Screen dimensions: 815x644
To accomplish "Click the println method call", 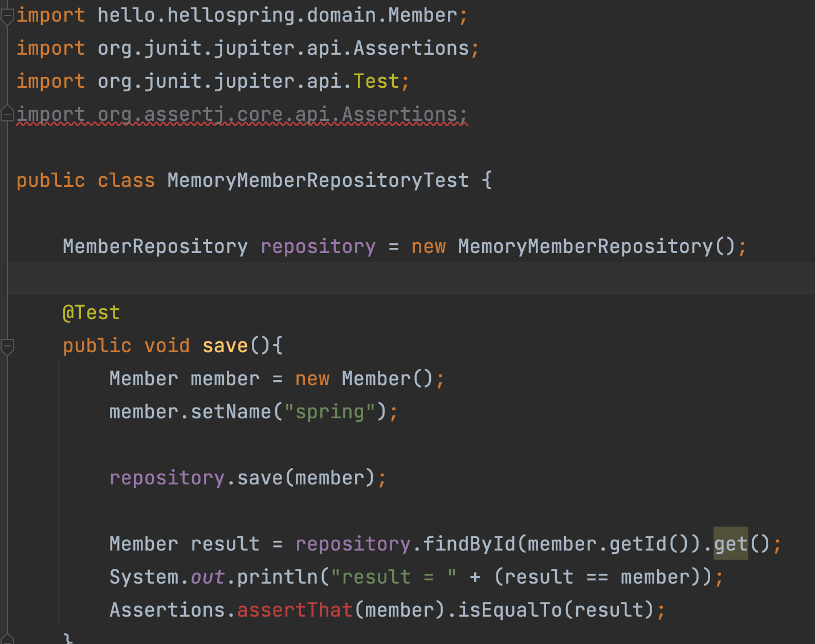I will [x=277, y=577].
